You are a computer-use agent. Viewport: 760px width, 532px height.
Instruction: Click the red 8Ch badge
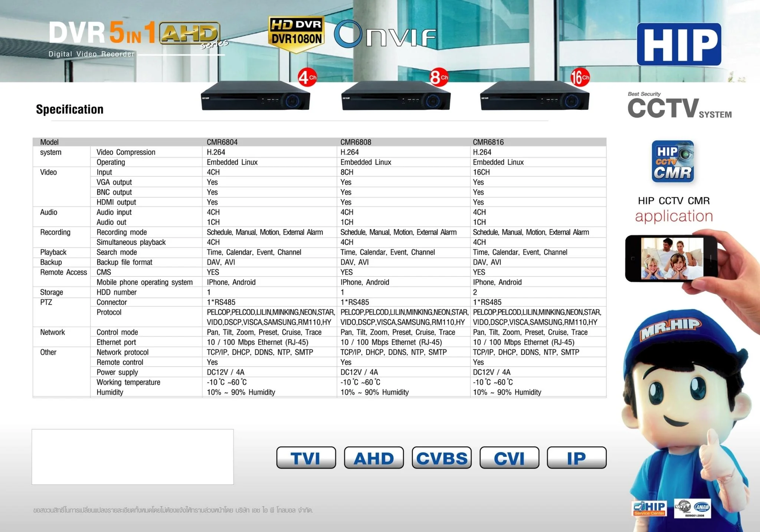439,77
